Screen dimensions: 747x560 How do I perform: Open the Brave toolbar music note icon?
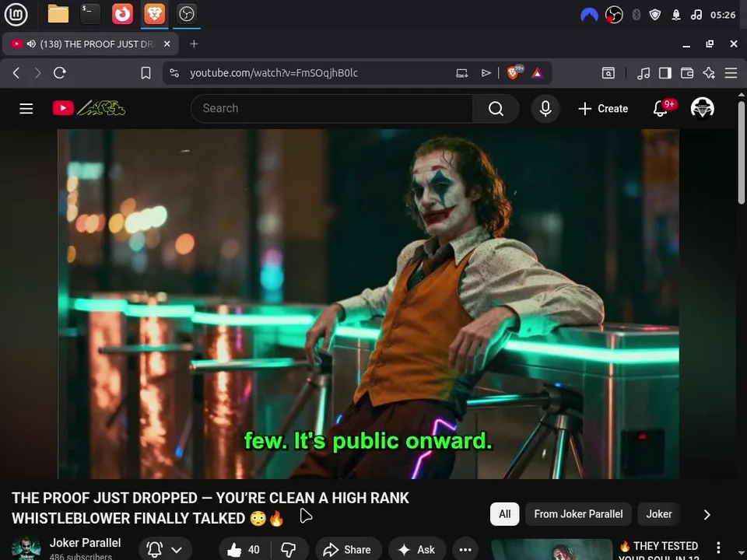pos(644,73)
